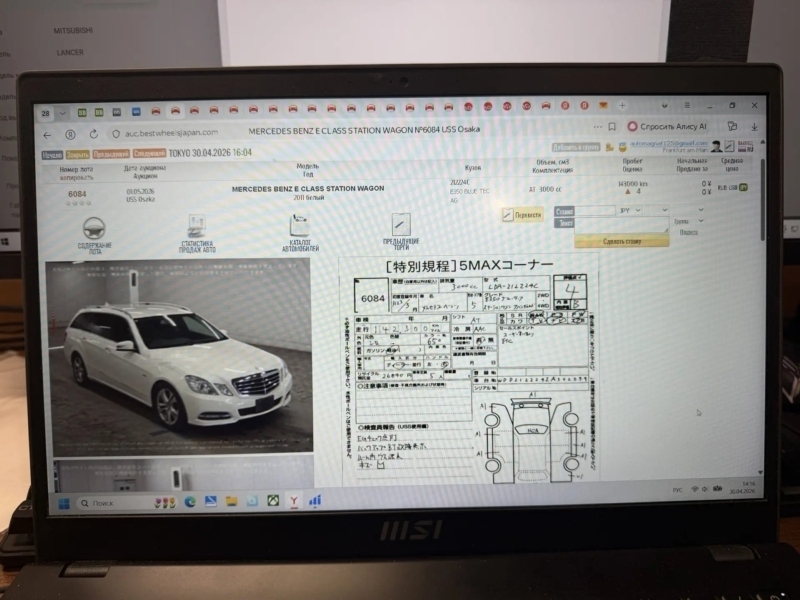Click Спросить Алису AI label
Image resolution: width=800 pixels, height=600 pixels.
pos(673,126)
